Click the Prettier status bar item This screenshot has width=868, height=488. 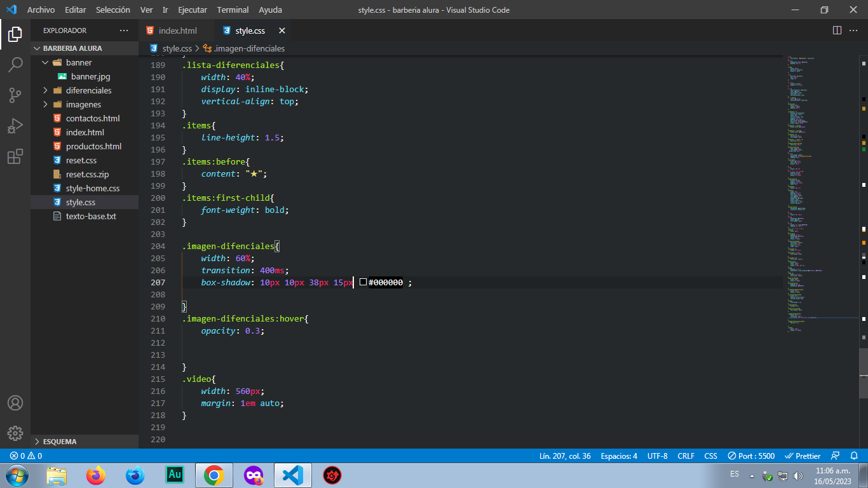coord(803,456)
